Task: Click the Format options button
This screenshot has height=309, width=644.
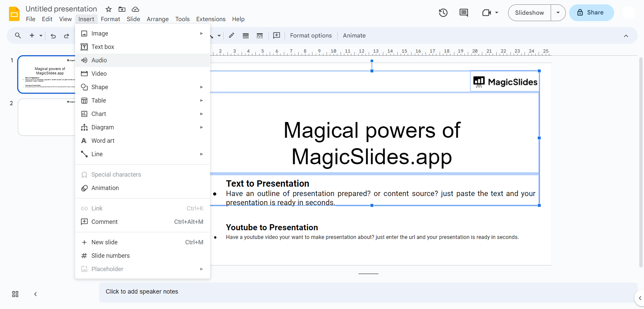Action: point(311,36)
